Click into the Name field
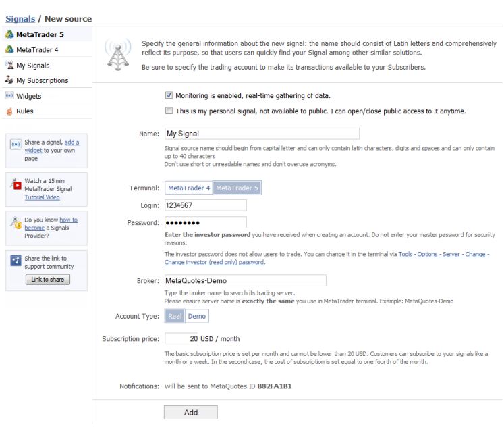Image resolution: width=504 pixels, height=435 pixels. click(x=262, y=134)
